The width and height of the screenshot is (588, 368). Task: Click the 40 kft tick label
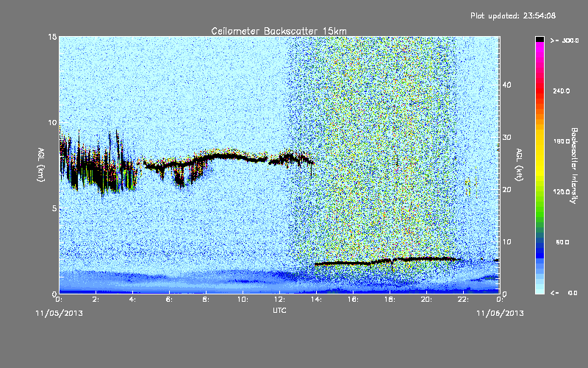click(506, 85)
